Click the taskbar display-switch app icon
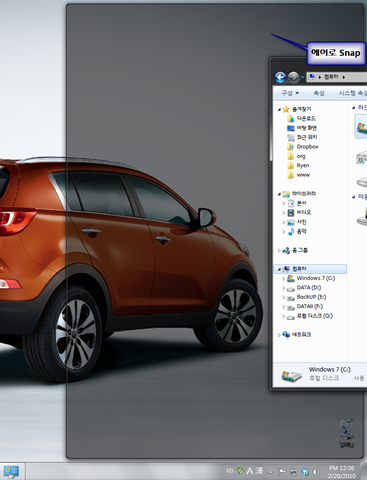The image size is (367, 480). pos(11,472)
